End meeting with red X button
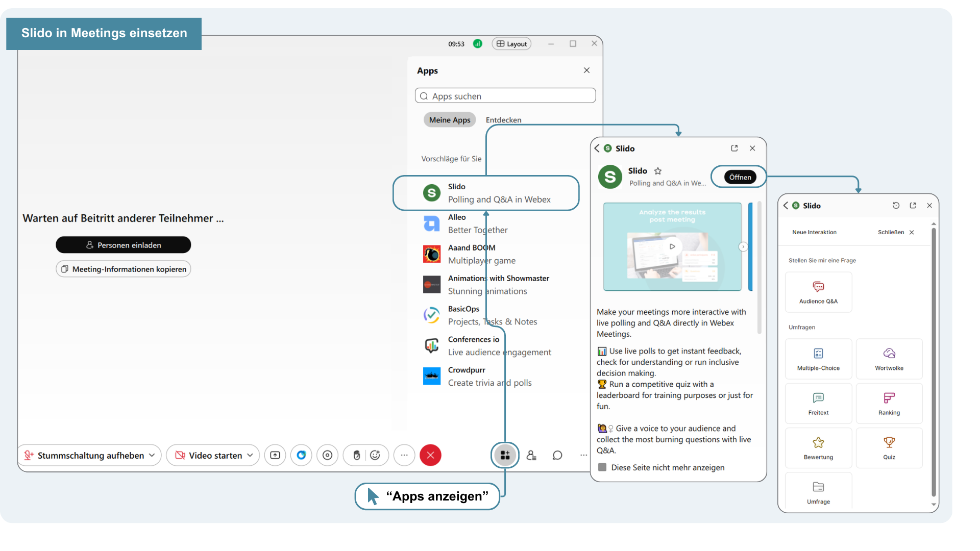The image size is (980, 551). [430, 455]
